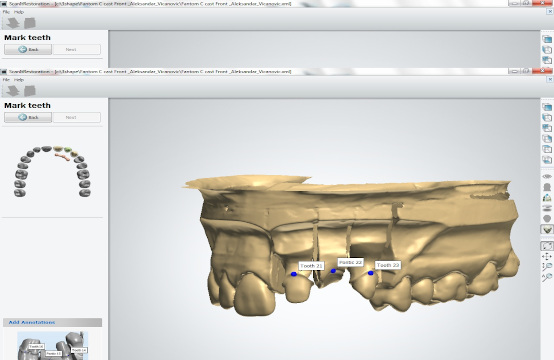Open File menu in front window
Image resolution: width=554 pixels, height=360 pixels.
[x=6, y=80]
